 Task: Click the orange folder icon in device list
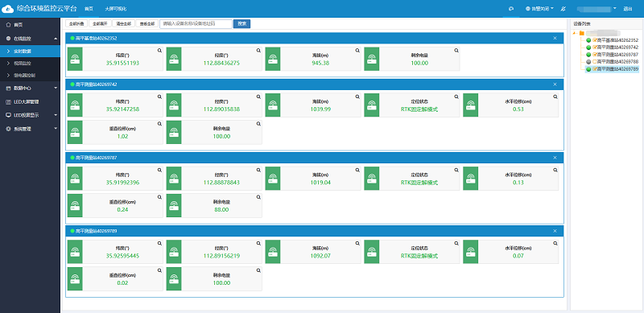pos(581,33)
